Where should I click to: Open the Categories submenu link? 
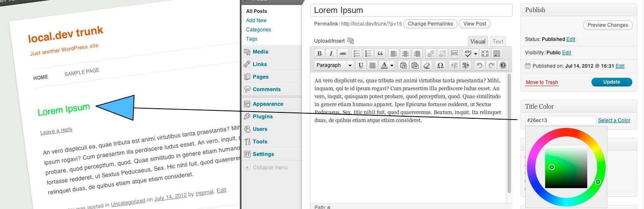[259, 30]
